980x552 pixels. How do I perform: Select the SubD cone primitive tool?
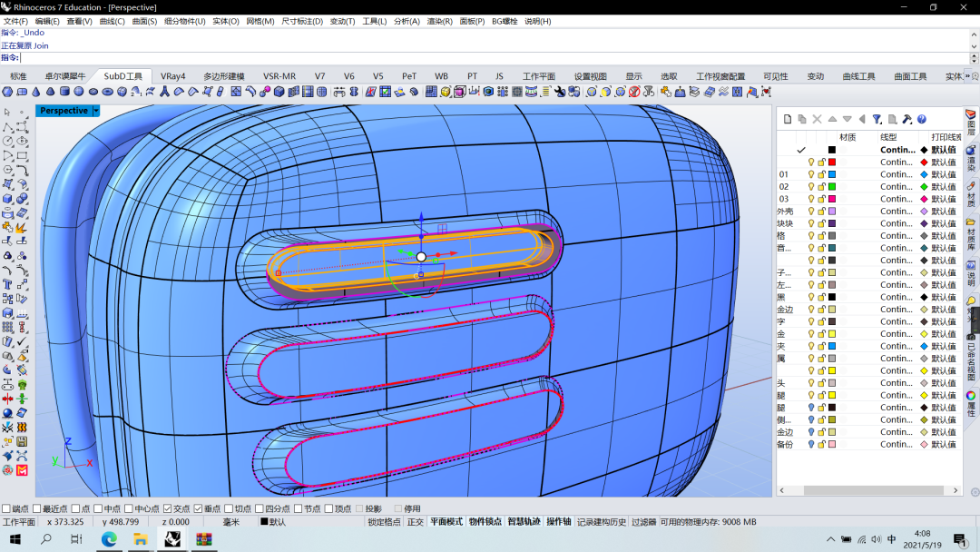coord(36,92)
